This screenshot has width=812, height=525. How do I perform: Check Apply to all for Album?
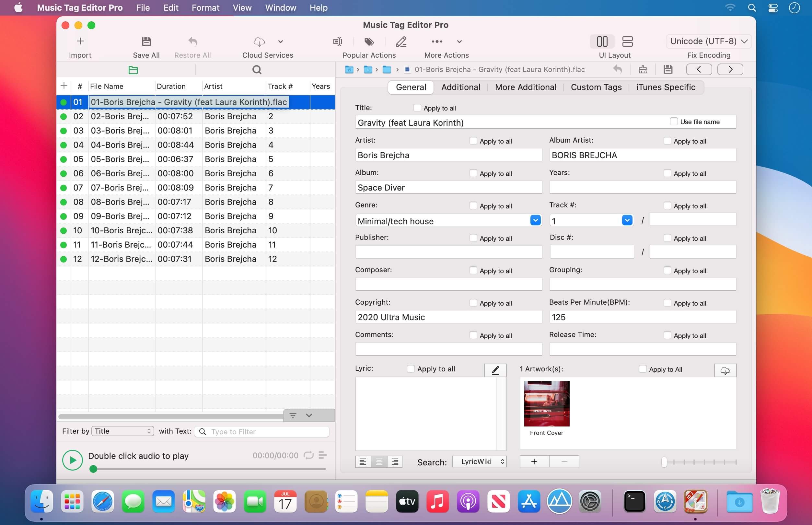click(x=473, y=173)
